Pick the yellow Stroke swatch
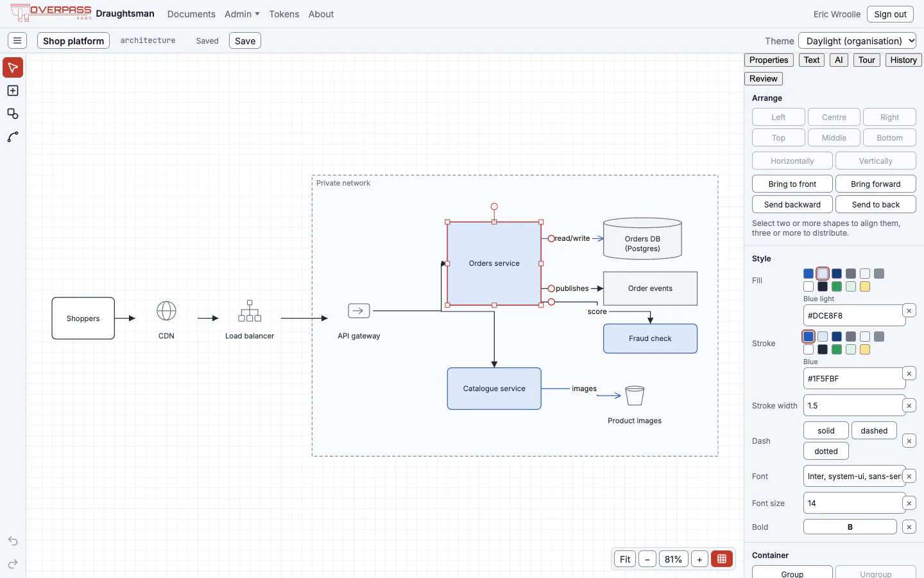The image size is (924, 578). (865, 349)
